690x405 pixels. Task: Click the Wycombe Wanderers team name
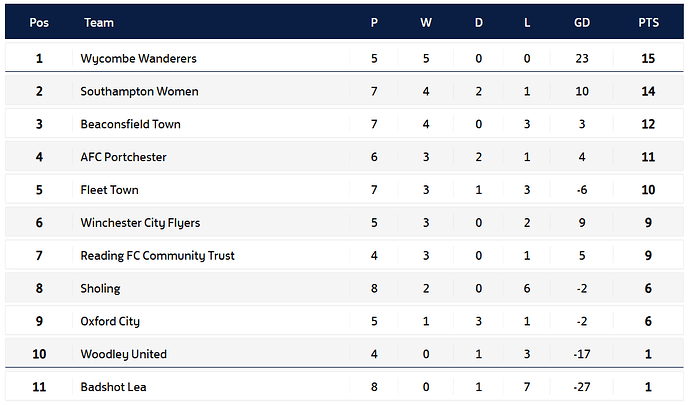(138, 59)
